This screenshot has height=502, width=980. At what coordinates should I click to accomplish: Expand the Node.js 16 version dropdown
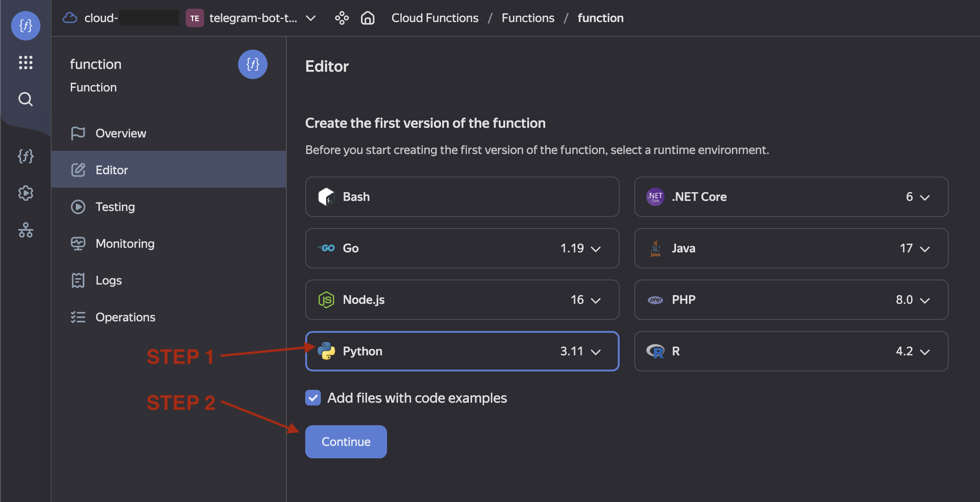pyautogui.click(x=596, y=300)
